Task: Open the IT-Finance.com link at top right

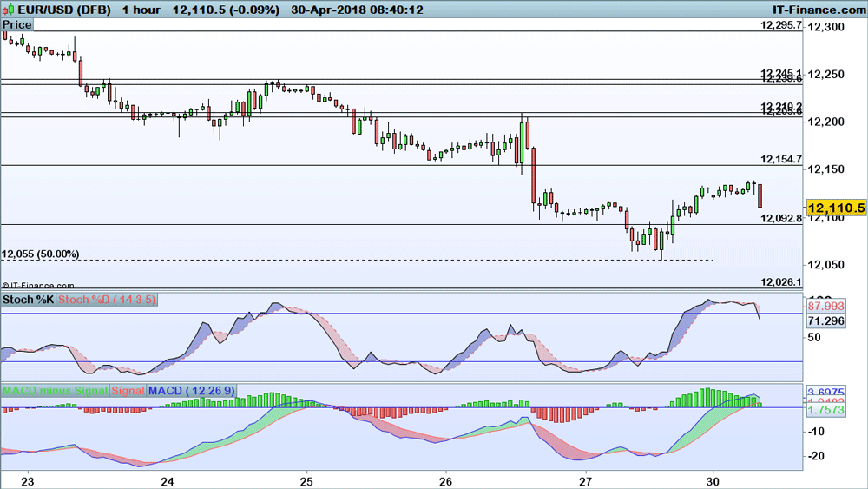Action: 819,10
